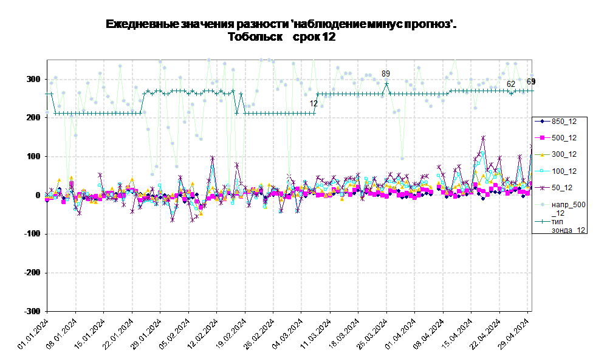Click the y-axis label 200

pyautogui.click(x=33, y=118)
